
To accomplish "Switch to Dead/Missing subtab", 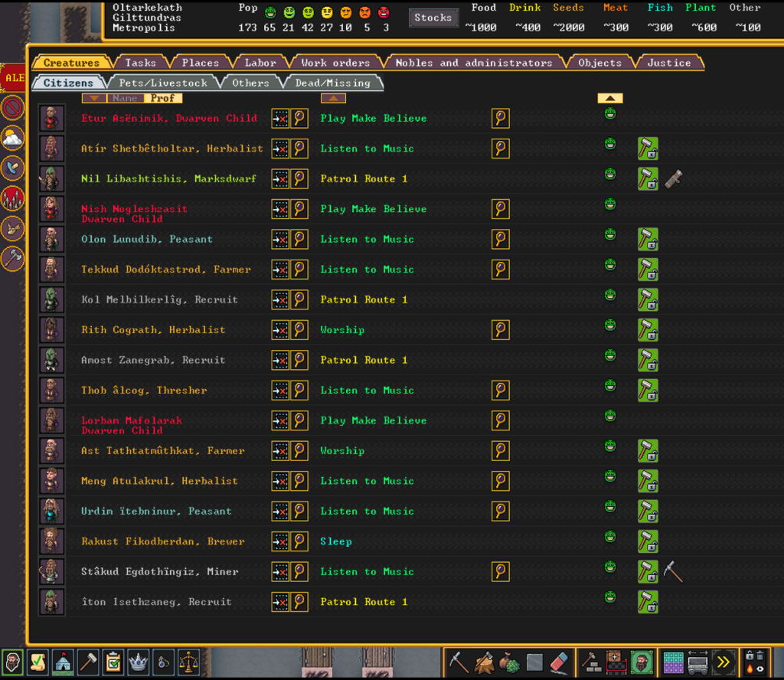I will pos(333,83).
